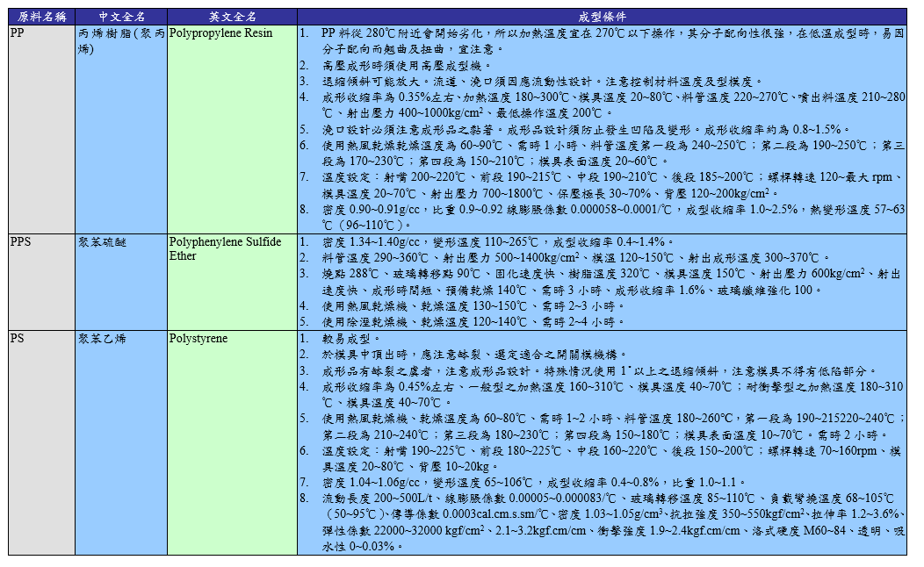Click the PP material name cell
The height and width of the screenshot is (567, 924).
41,129
